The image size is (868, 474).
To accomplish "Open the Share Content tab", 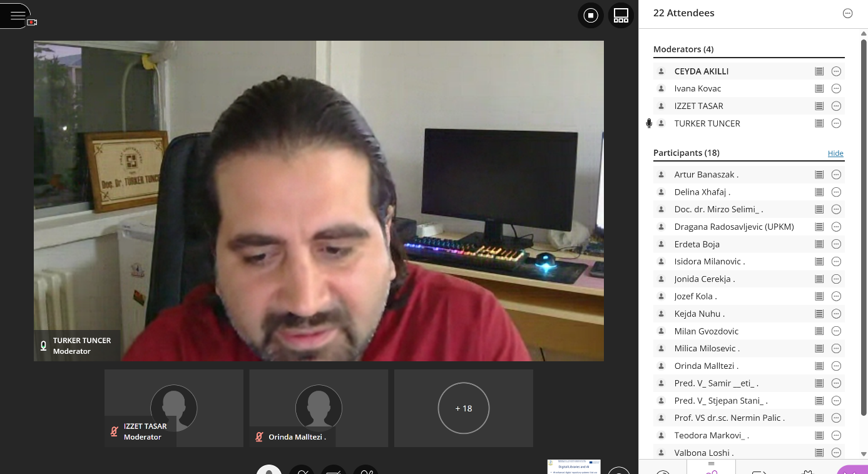I will click(x=759, y=470).
